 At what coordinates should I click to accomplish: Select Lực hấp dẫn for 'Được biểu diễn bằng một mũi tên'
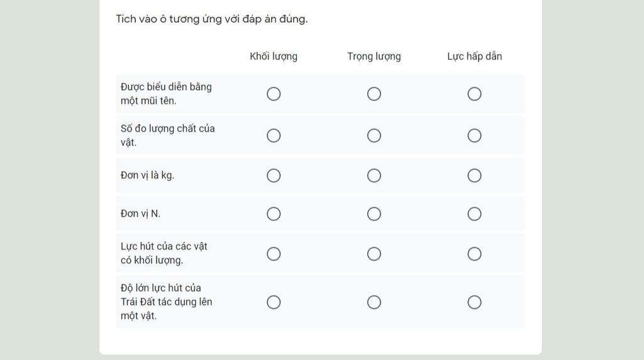474,94
